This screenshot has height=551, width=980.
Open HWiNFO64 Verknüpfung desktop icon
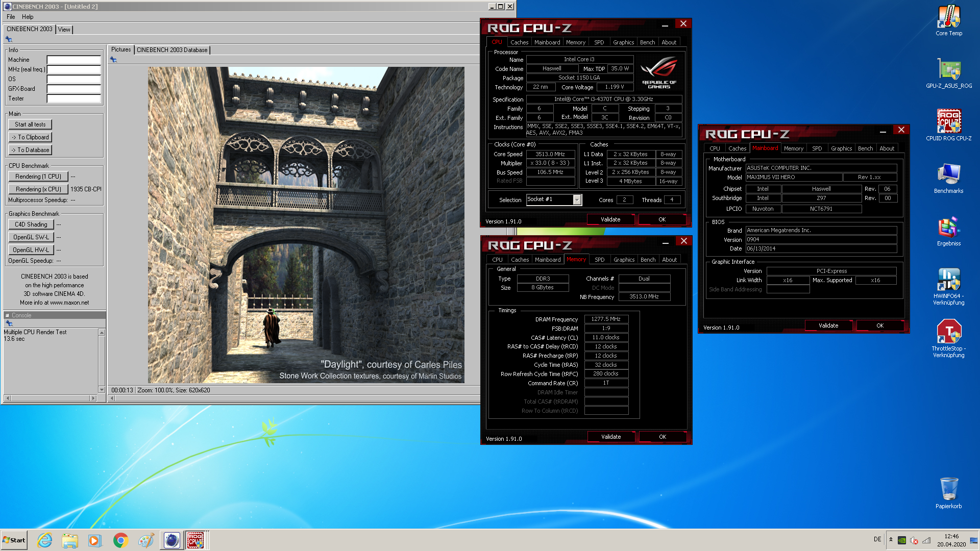[x=948, y=286]
